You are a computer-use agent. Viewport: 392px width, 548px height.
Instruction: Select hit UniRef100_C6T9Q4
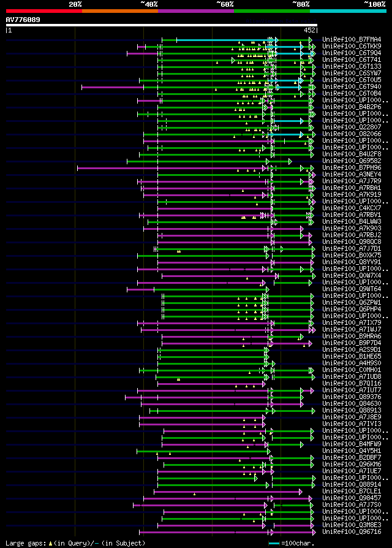(x=352, y=53)
